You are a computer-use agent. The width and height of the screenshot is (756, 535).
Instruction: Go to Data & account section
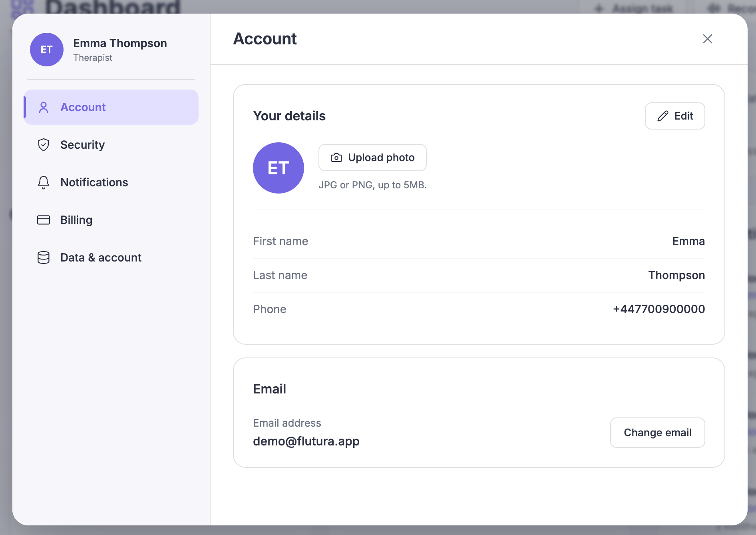tap(111, 258)
